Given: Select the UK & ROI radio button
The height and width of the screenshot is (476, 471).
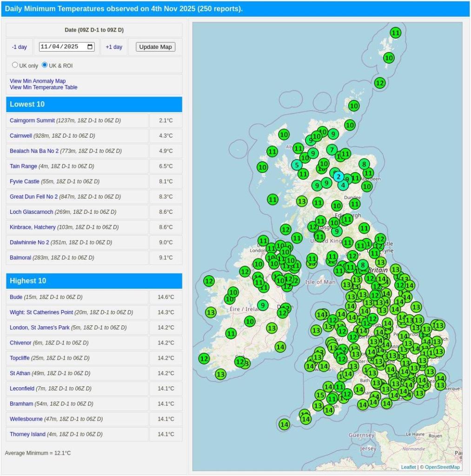Looking at the screenshot, I should pos(45,65).
